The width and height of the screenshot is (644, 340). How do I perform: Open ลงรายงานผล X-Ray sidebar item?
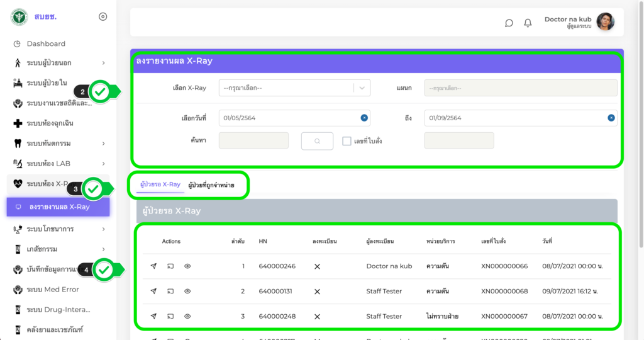58,207
